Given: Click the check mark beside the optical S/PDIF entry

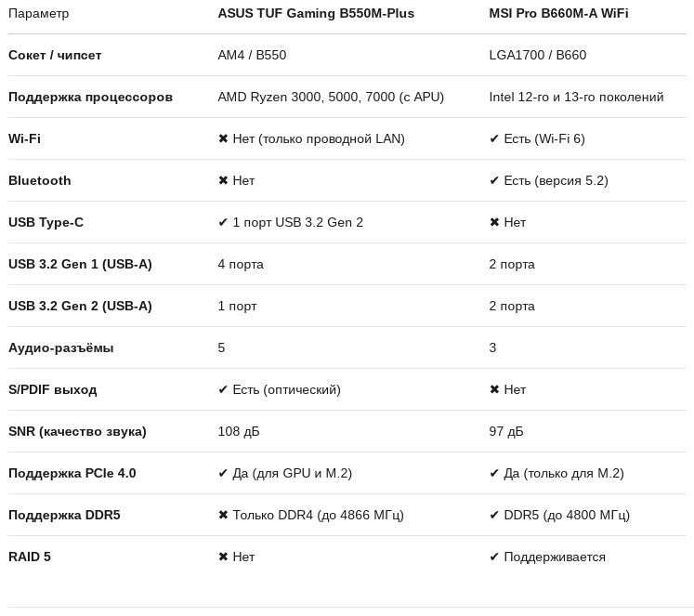Looking at the screenshot, I should (x=223, y=389).
